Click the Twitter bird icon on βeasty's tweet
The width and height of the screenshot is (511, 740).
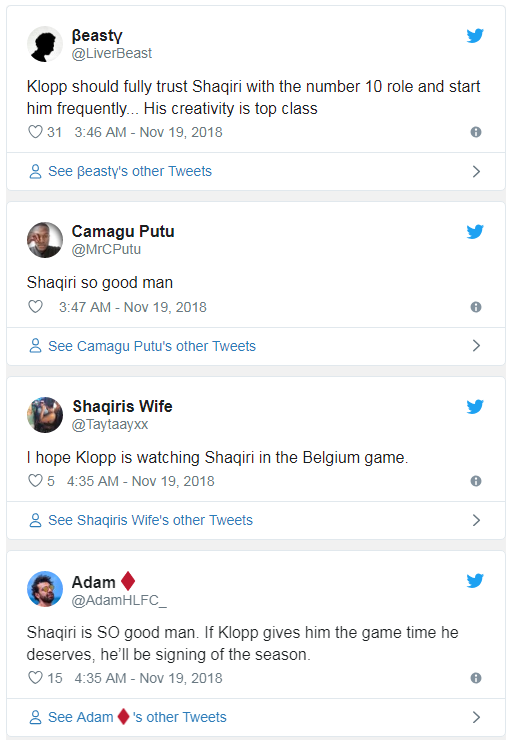(475, 35)
